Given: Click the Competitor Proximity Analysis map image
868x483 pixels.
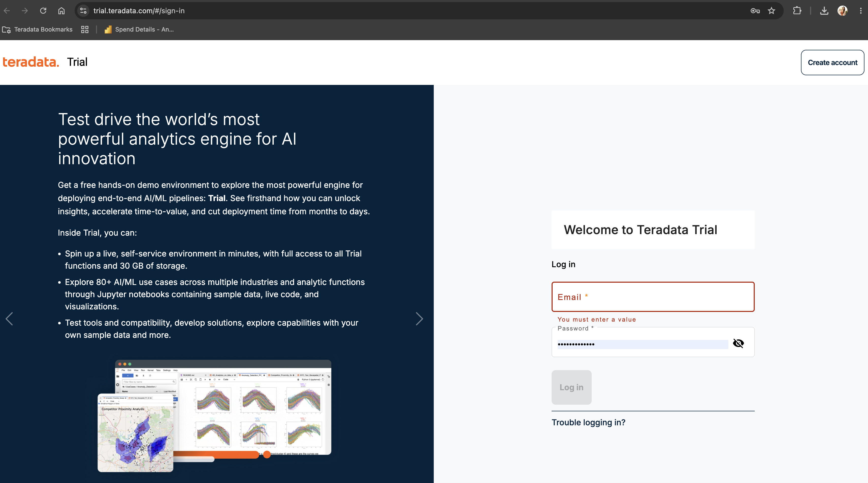Looking at the screenshot, I should coord(135,433).
